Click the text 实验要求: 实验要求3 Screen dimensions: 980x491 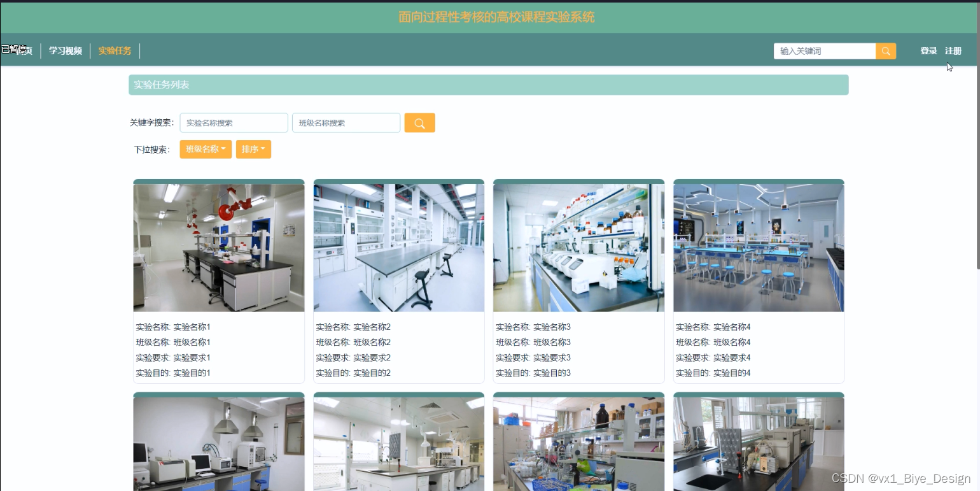[533, 358]
